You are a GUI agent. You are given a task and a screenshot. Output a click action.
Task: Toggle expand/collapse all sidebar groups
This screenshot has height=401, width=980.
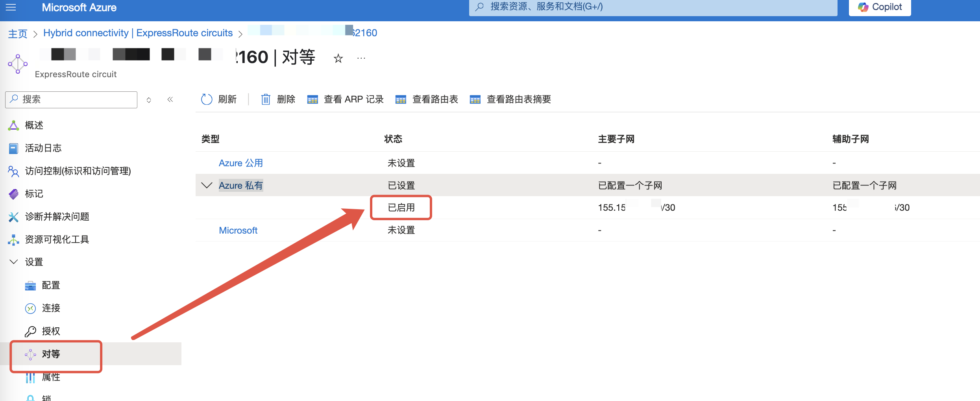click(149, 100)
